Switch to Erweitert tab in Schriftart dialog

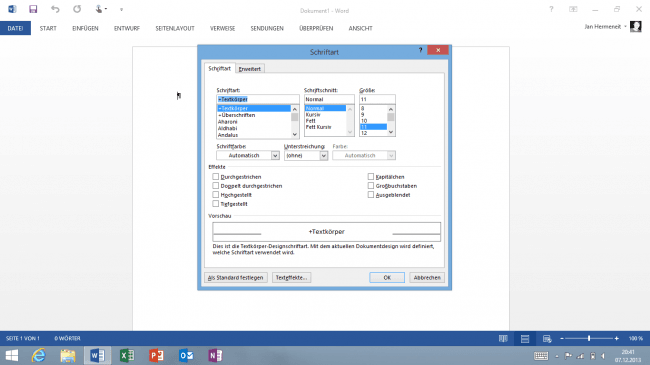[x=250, y=69]
